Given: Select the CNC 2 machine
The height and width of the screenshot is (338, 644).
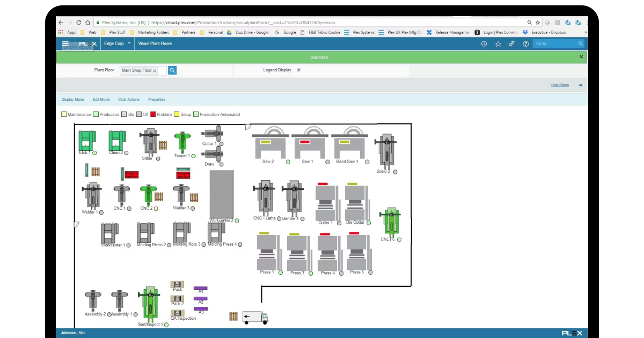Looking at the screenshot, I should pyautogui.click(x=149, y=195).
